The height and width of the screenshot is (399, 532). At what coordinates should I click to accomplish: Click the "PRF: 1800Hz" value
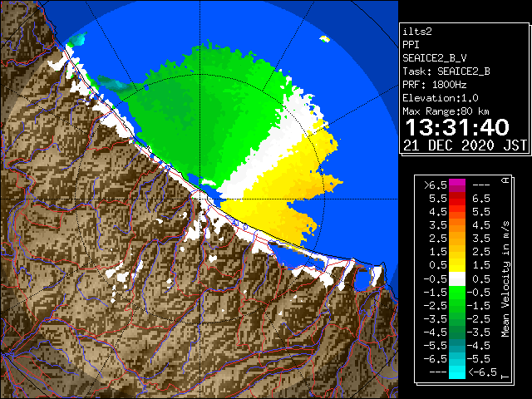click(435, 85)
